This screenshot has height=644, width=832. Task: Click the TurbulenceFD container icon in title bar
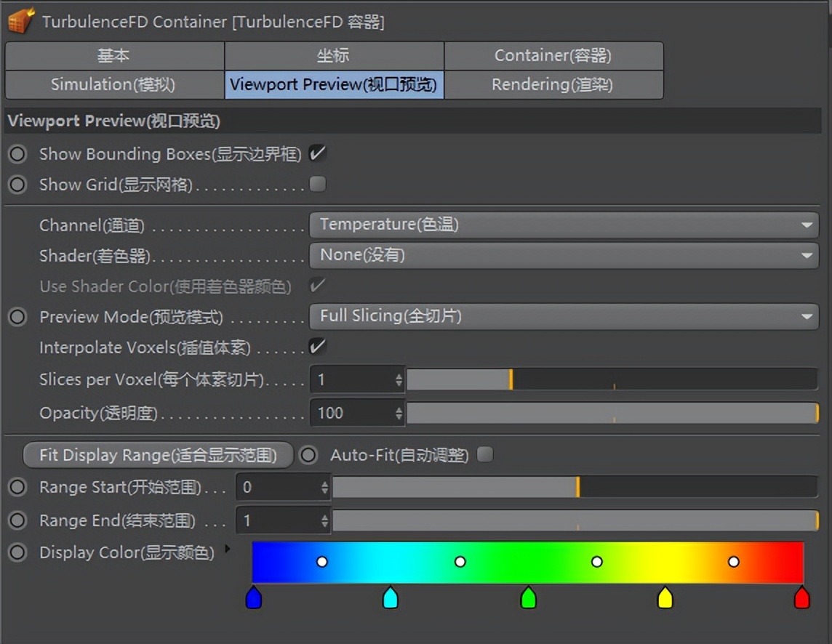[x=22, y=20]
